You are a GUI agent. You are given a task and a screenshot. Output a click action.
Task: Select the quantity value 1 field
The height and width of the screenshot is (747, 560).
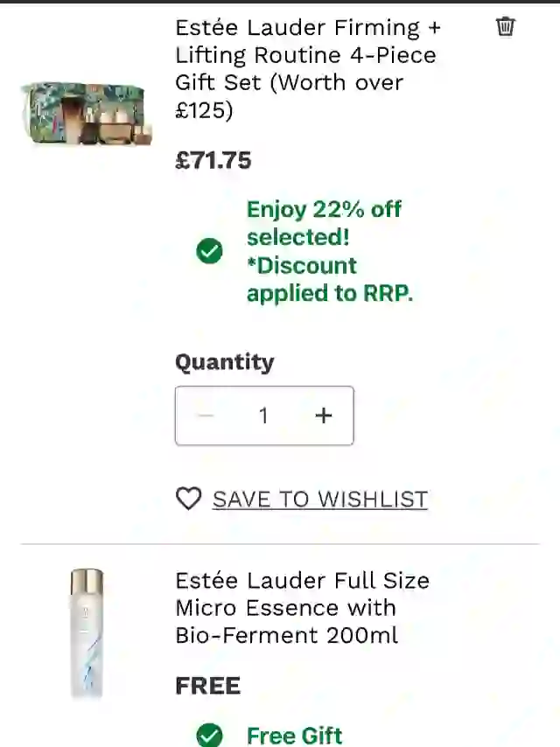(x=263, y=415)
